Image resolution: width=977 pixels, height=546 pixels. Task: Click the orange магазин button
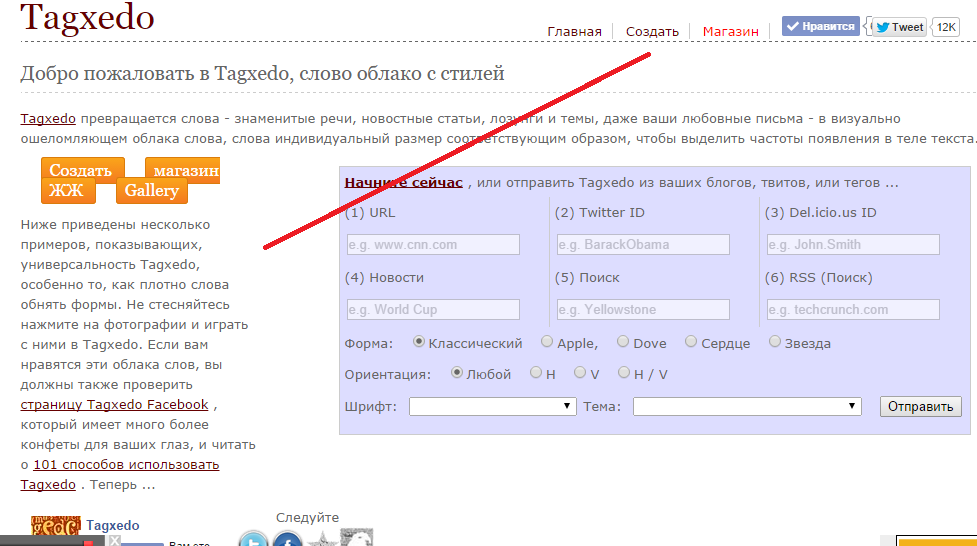tap(183, 169)
